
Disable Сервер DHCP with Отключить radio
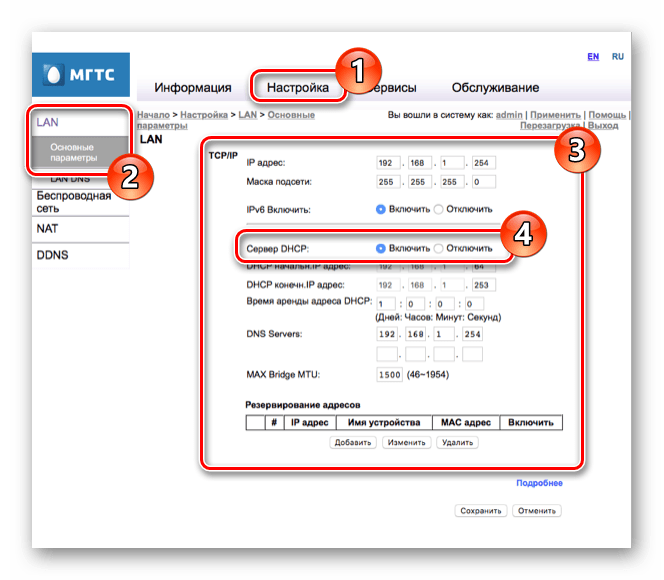pos(439,249)
